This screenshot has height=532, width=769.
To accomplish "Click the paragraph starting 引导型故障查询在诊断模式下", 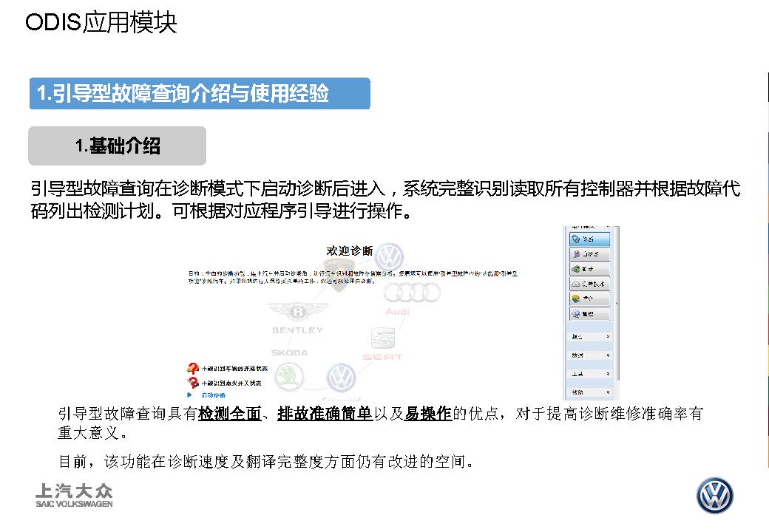I will coord(385,199).
